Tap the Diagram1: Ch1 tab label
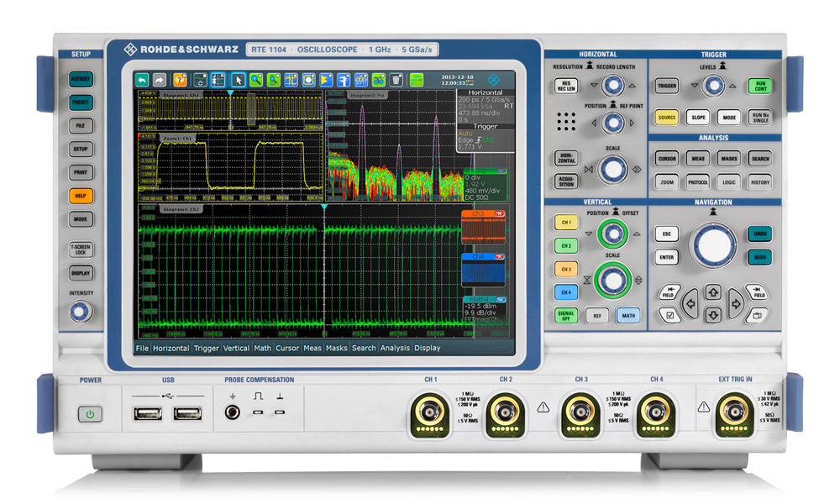 point(181,95)
